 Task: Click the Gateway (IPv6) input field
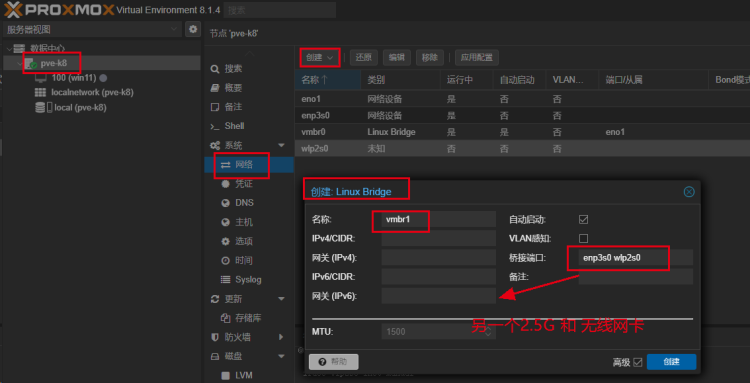pos(439,295)
